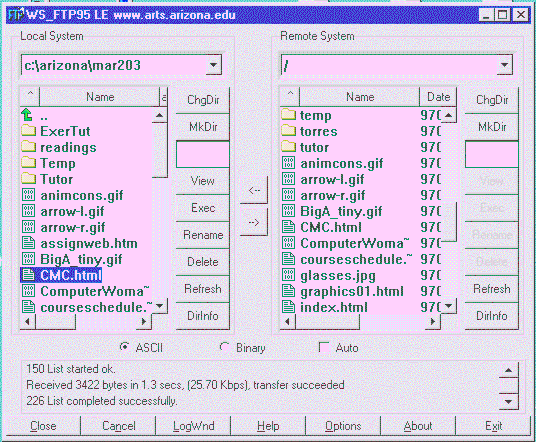This screenshot has height=442, width=536.
Task: Click the right-arrow upload transfer button
Action: (254, 222)
